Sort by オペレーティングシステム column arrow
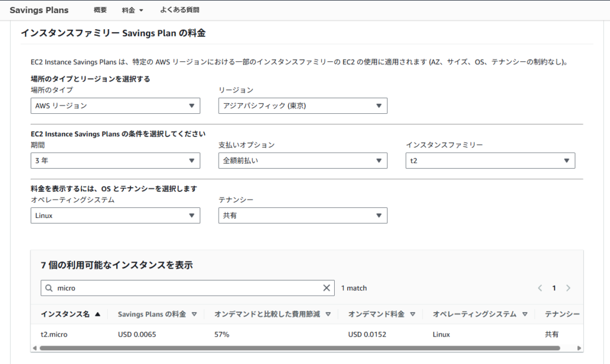 [525, 314]
